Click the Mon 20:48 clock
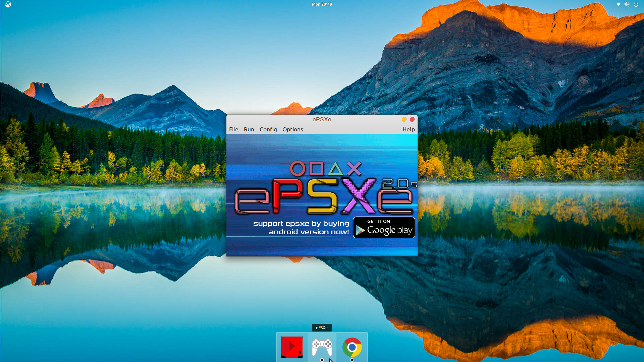 tap(322, 4)
